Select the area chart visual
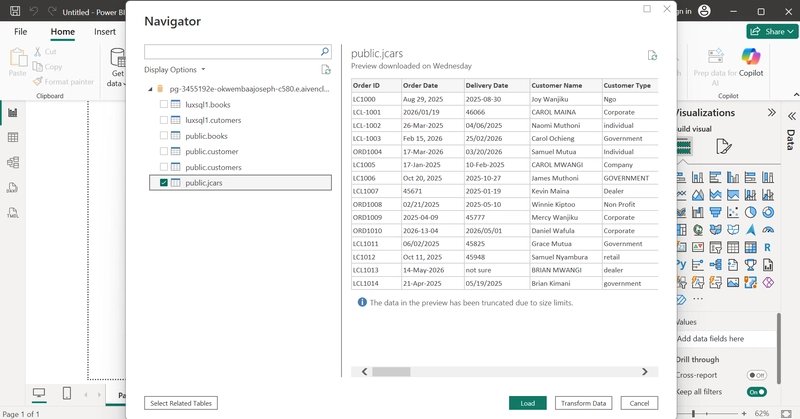 pos(697,194)
